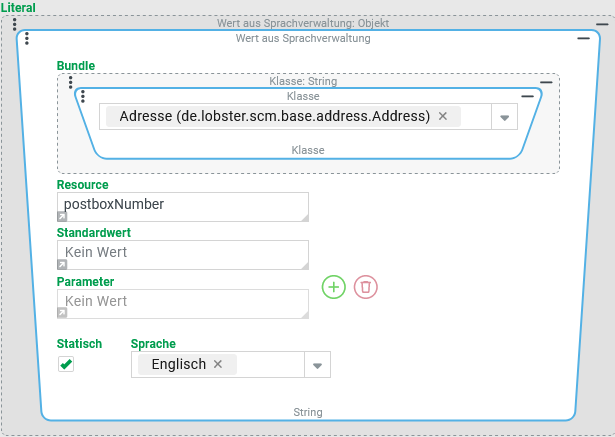615x437 pixels.
Task: Open the Klasse dropdown arrow
Action: [x=504, y=117]
